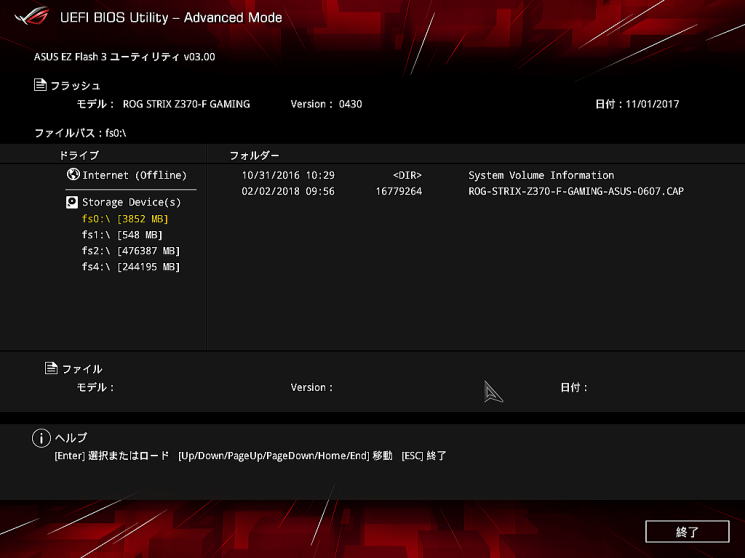This screenshot has height=558, width=745.
Task: Click the globe icon beside Internet (Offline)
Action: tap(73, 174)
